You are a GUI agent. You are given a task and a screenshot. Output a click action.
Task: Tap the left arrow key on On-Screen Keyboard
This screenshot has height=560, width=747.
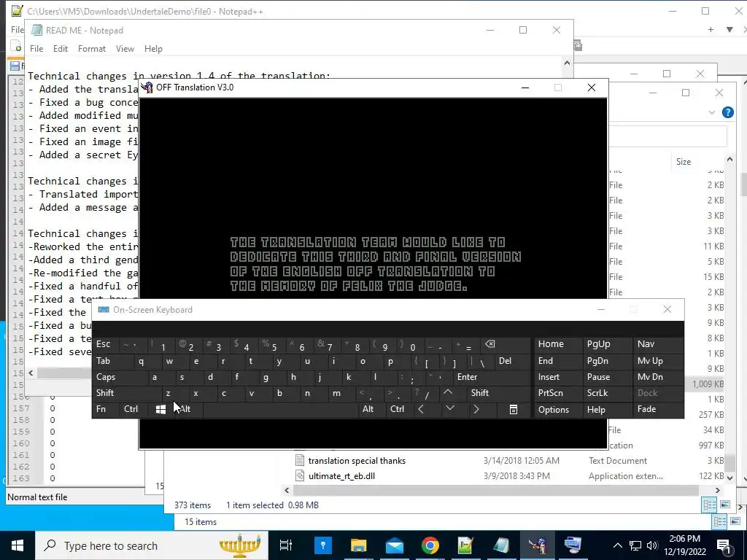[x=421, y=410]
